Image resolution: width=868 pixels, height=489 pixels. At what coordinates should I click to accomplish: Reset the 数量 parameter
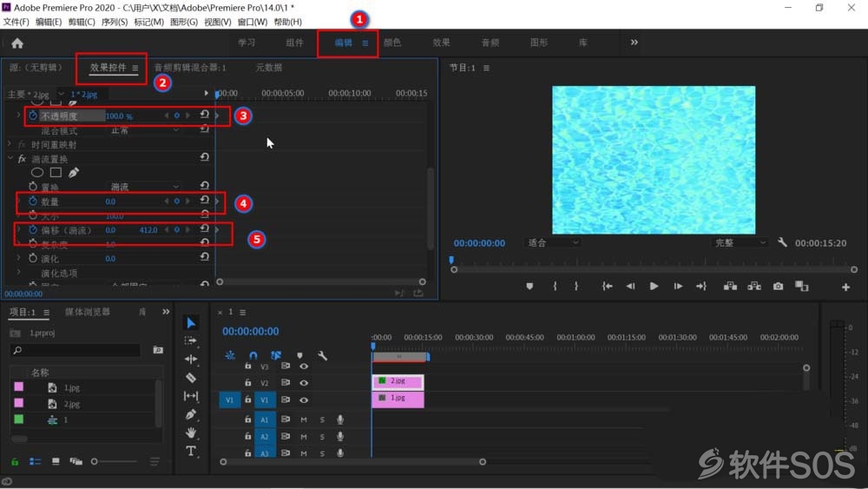pos(204,200)
